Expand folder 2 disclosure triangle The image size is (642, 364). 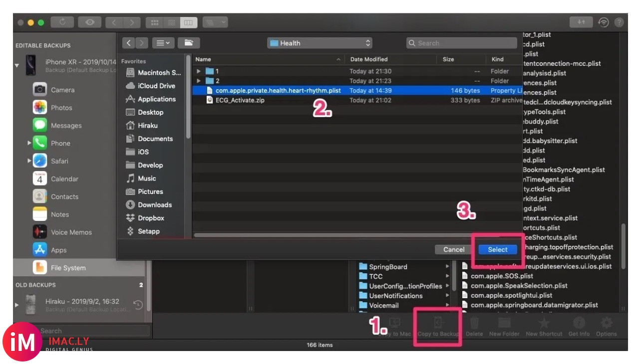click(199, 81)
